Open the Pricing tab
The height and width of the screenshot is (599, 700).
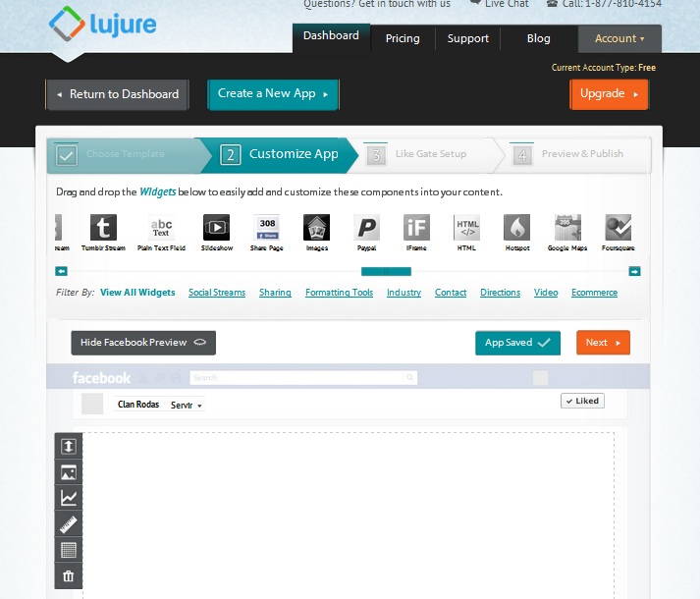click(403, 38)
